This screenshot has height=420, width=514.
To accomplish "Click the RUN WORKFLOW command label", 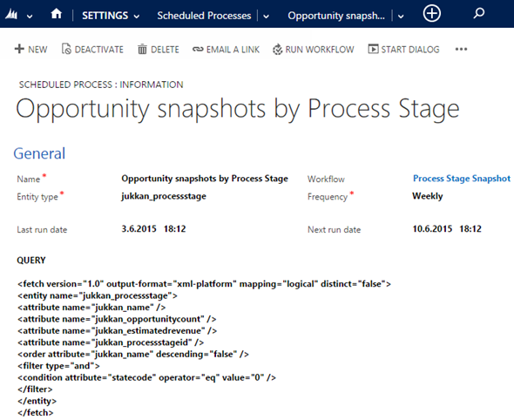I will tap(320, 50).
